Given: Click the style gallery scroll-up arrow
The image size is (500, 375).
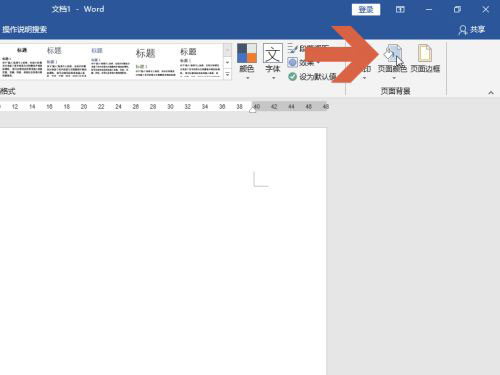Looking at the screenshot, I should pos(227,50).
